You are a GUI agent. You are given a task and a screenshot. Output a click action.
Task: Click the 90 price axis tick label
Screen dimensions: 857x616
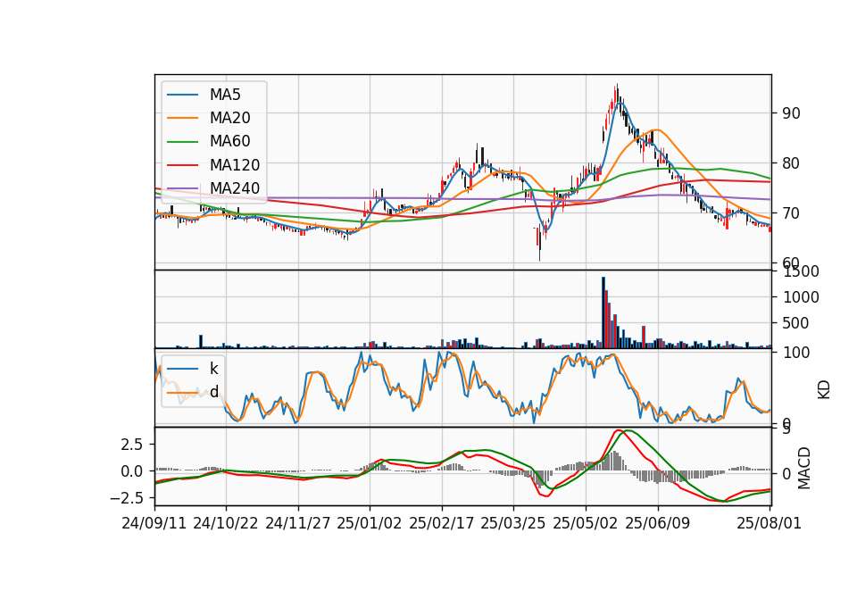792,113
